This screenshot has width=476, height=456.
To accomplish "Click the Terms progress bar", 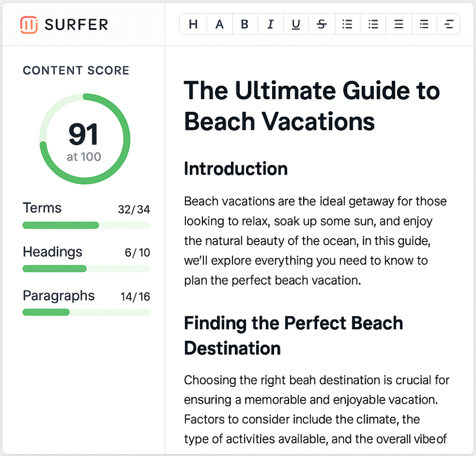I will (x=86, y=225).
